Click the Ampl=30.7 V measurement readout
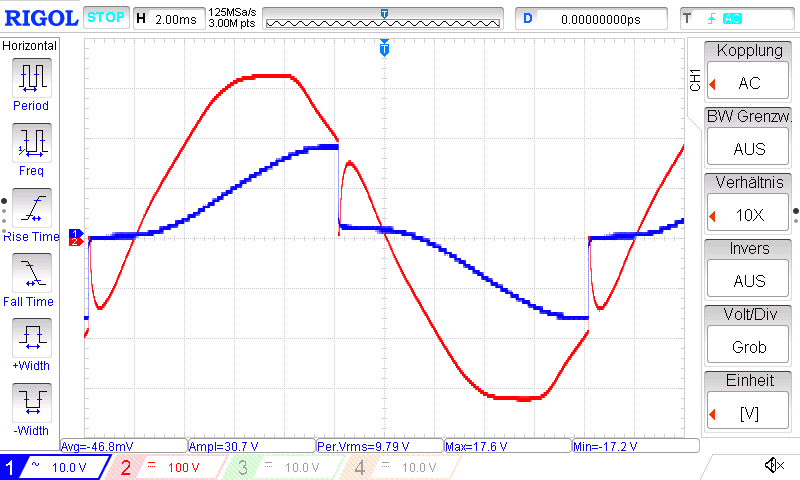The width and height of the screenshot is (800, 480). (252, 446)
